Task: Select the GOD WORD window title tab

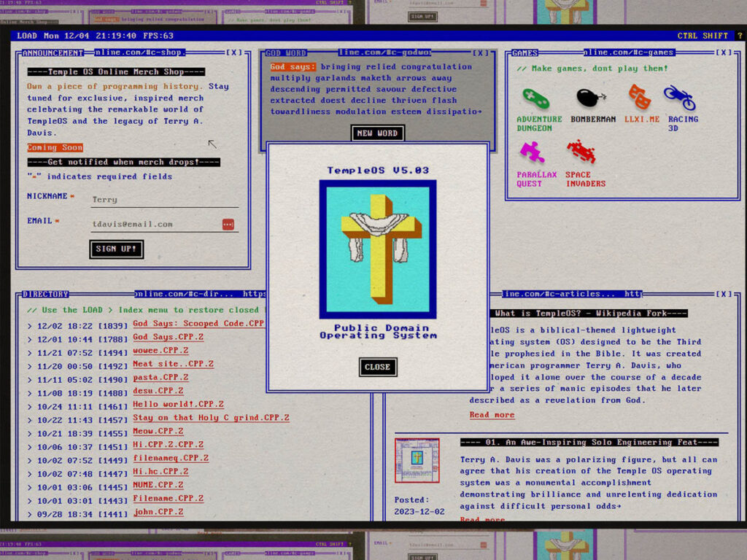Action: click(286, 52)
